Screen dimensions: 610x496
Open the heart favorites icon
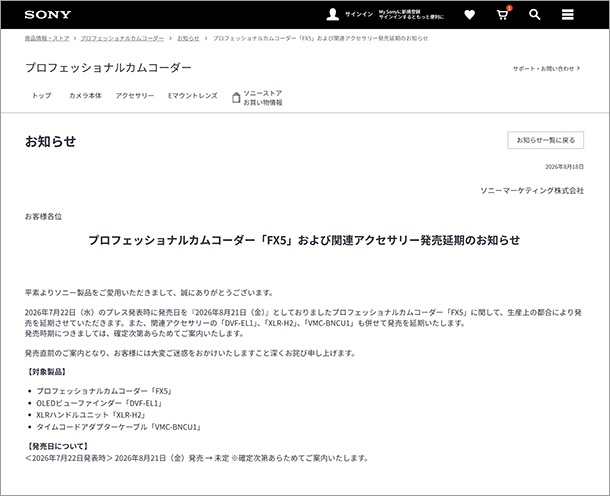tap(470, 15)
